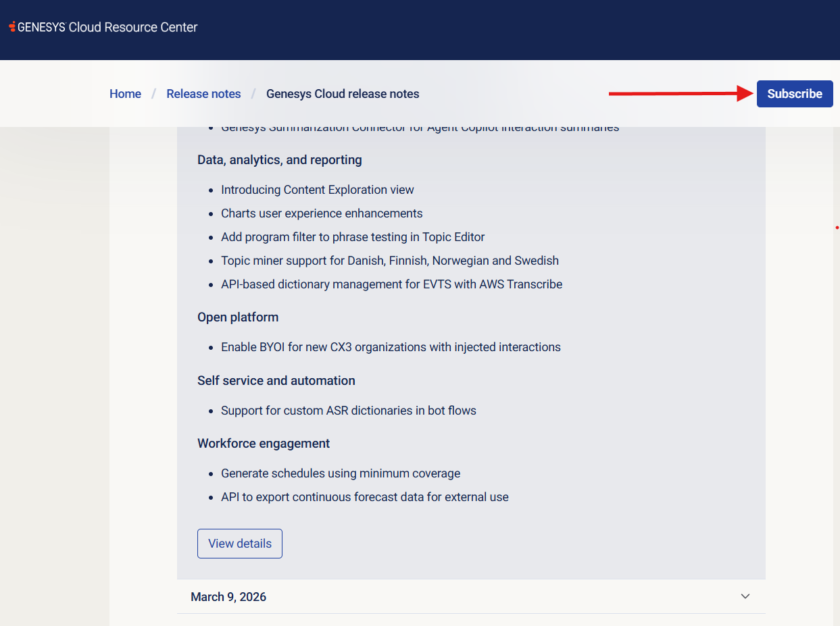Select API to export continuous forecast data
Viewport: 840px width, 626px height.
[365, 497]
